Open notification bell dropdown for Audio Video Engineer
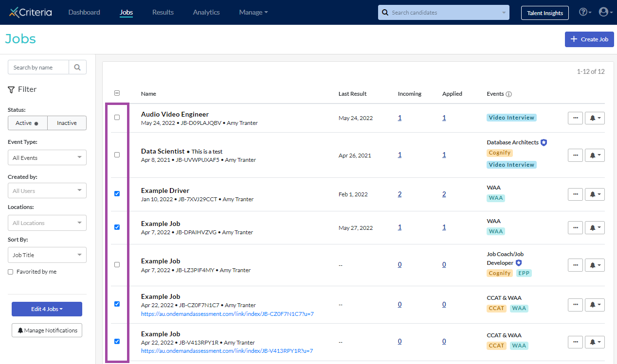Screen dimensions: 617x364 (595, 118)
